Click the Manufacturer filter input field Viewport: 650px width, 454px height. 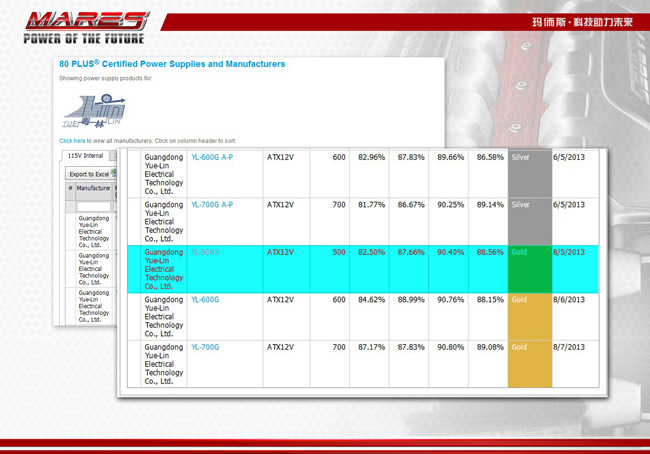[94, 206]
